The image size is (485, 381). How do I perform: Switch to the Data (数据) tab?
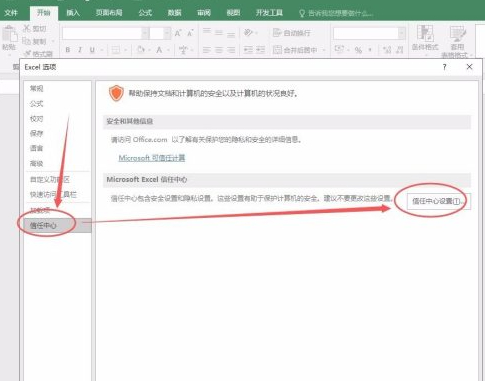point(174,13)
